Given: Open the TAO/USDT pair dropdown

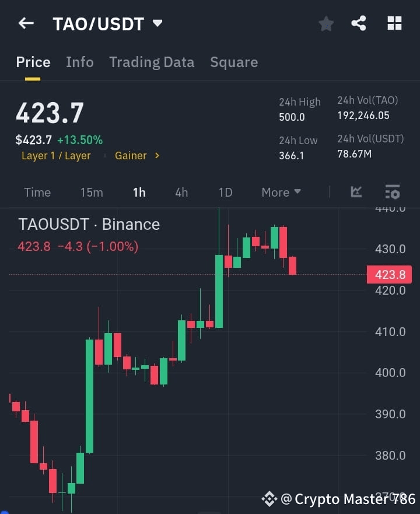Looking at the screenshot, I should (157, 23).
